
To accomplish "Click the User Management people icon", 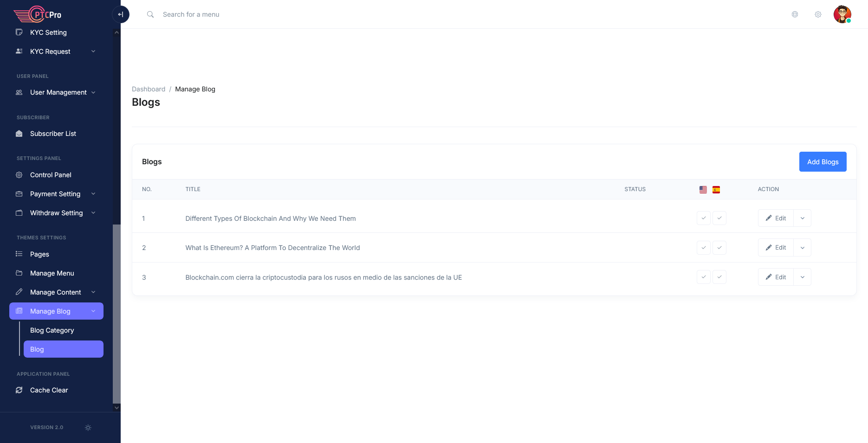I will [x=19, y=92].
